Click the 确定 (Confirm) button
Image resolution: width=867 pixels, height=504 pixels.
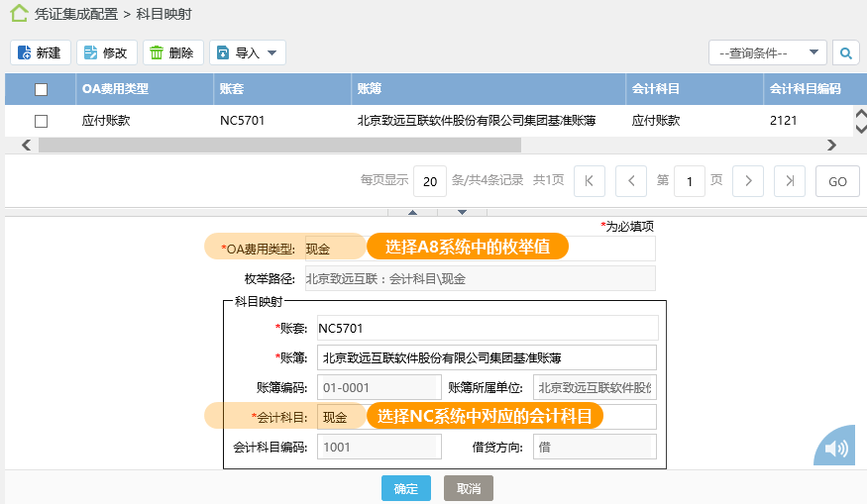pos(405,488)
